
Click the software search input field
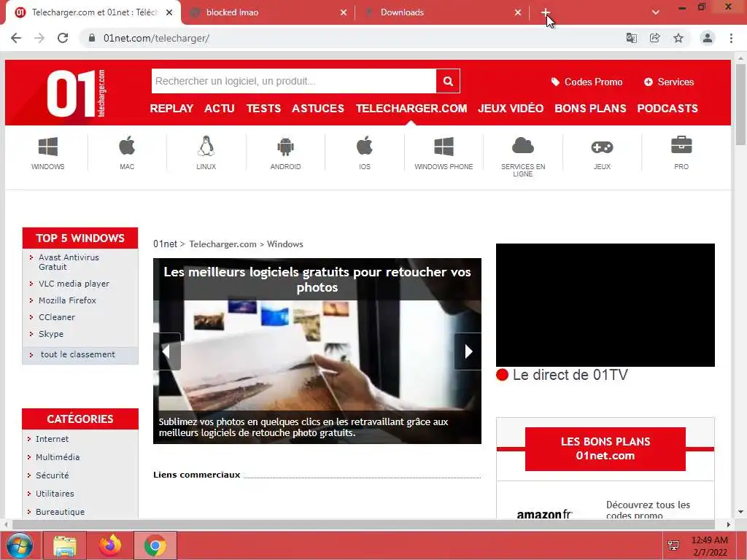pos(293,81)
